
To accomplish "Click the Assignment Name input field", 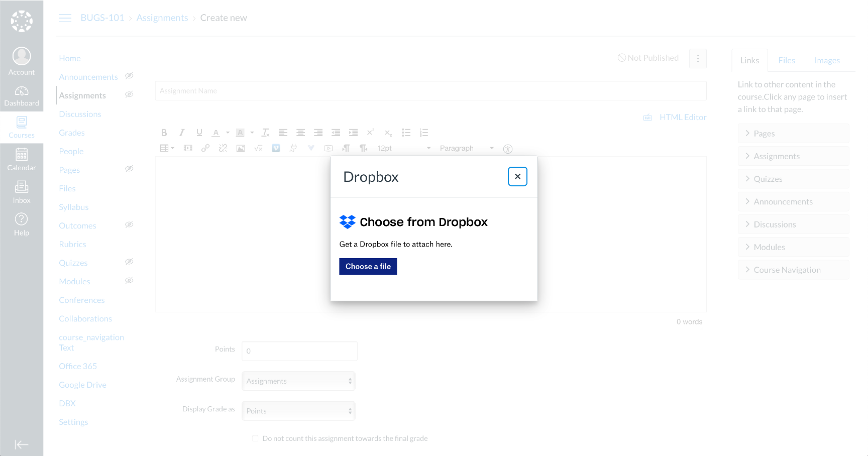I will click(x=430, y=91).
